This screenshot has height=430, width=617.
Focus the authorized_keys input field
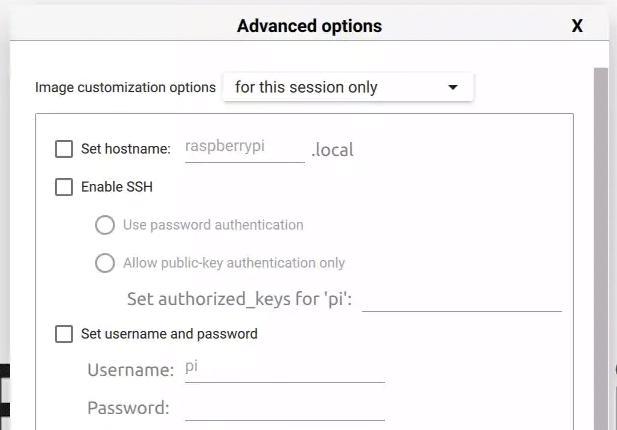click(x=461, y=299)
